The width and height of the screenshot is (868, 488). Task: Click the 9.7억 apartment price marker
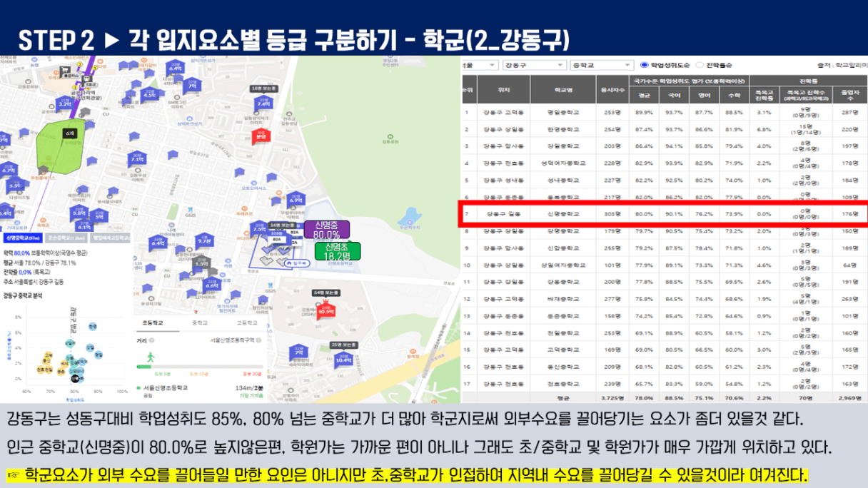coord(204,239)
